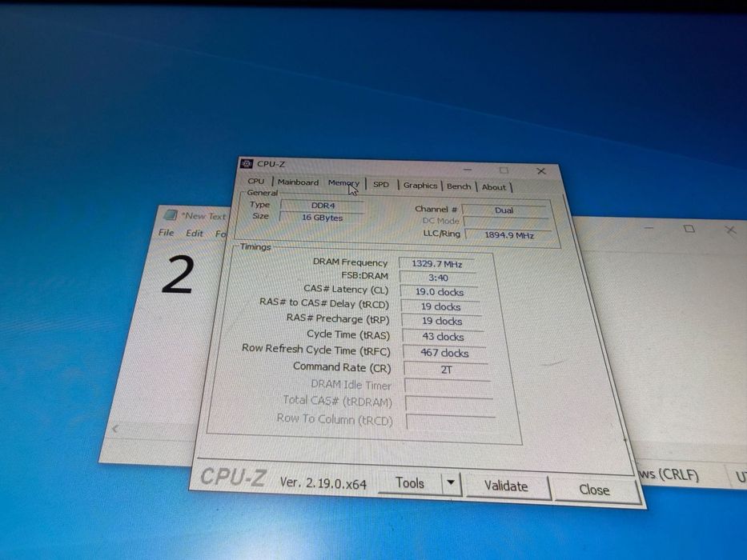Click the LLC/Ring 1894.9 MHz value
Viewport: 747px width, 560px height.
508,234
